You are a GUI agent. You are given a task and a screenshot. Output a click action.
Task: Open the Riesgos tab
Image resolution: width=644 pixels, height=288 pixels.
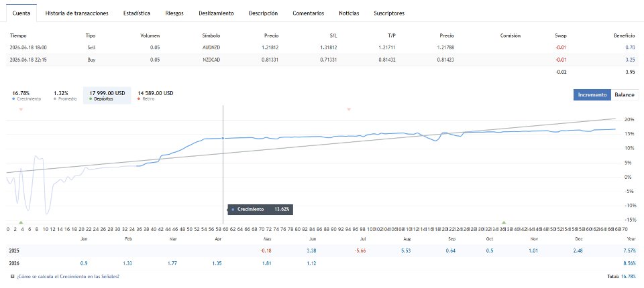pos(174,13)
